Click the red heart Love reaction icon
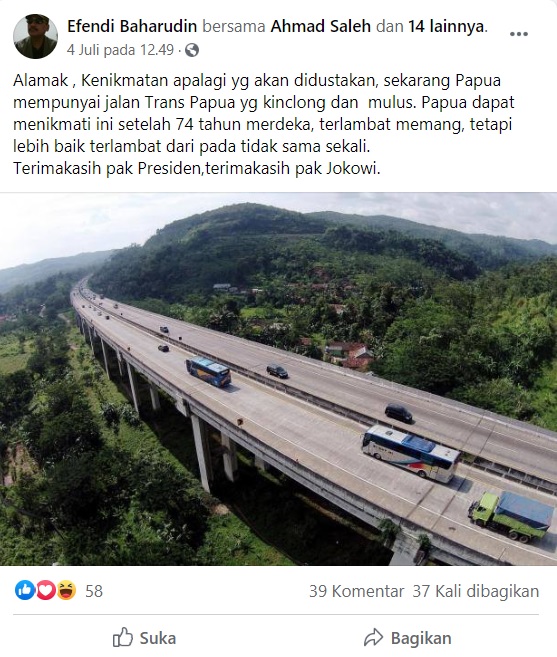The width and height of the screenshot is (557, 657). [x=46, y=590]
